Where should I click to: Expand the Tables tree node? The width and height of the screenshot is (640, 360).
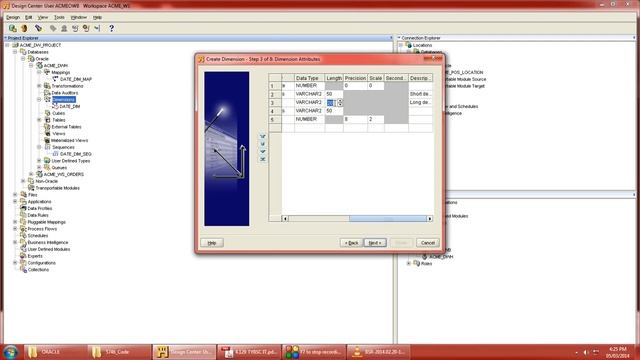[39, 120]
